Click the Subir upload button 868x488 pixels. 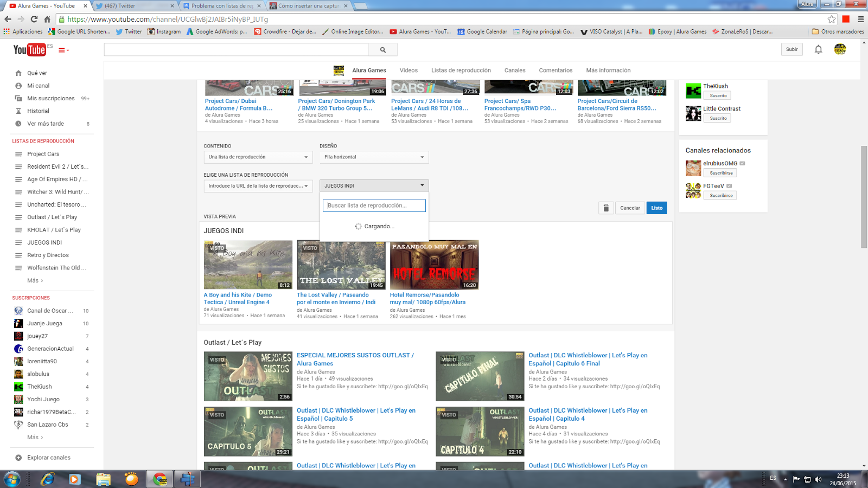(x=792, y=49)
